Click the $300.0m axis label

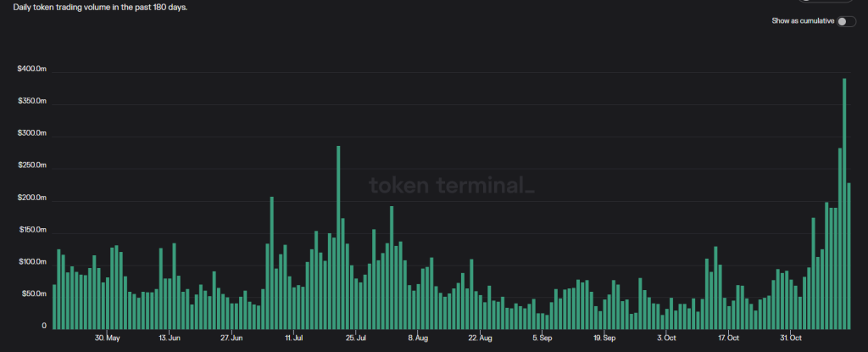pyautogui.click(x=33, y=134)
